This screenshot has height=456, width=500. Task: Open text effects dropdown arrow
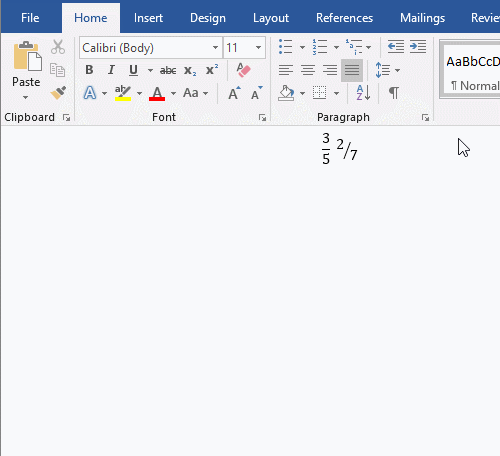[104, 93]
